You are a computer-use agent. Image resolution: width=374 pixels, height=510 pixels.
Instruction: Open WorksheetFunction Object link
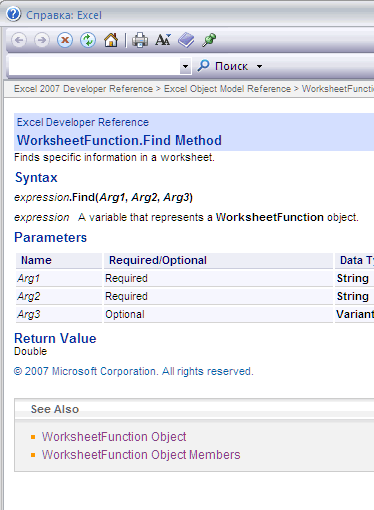[x=114, y=437]
